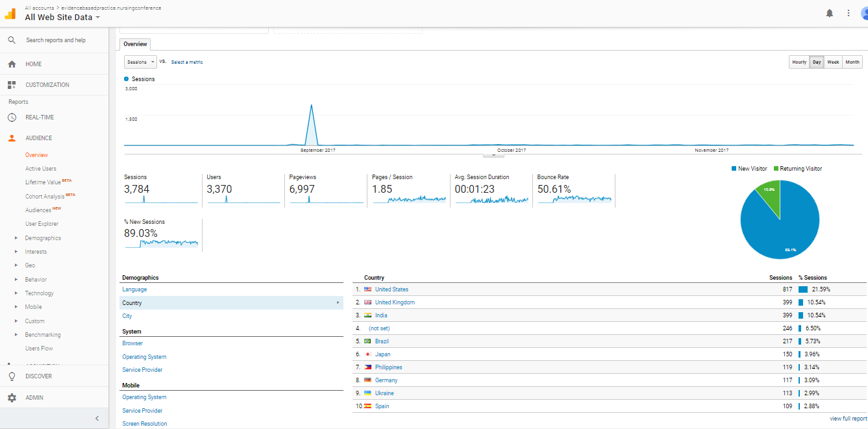Click the Service Provider link under System

[x=142, y=370]
